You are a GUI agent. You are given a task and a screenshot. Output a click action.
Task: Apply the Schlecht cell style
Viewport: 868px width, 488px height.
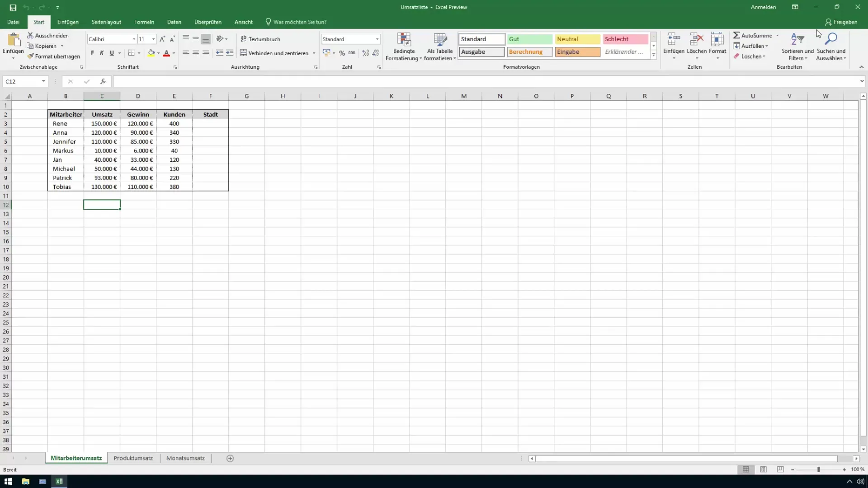click(625, 39)
